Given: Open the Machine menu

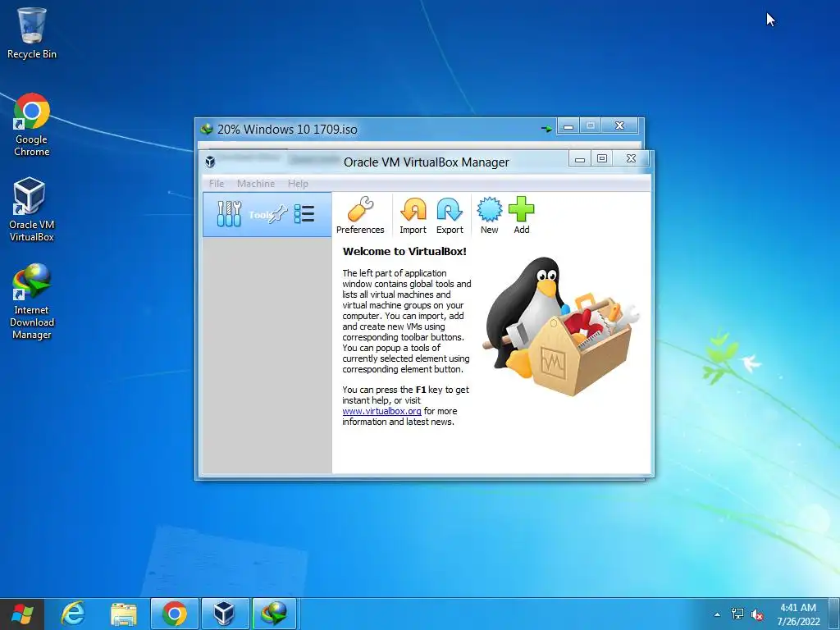Looking at the screenshot, I should 256,184.
